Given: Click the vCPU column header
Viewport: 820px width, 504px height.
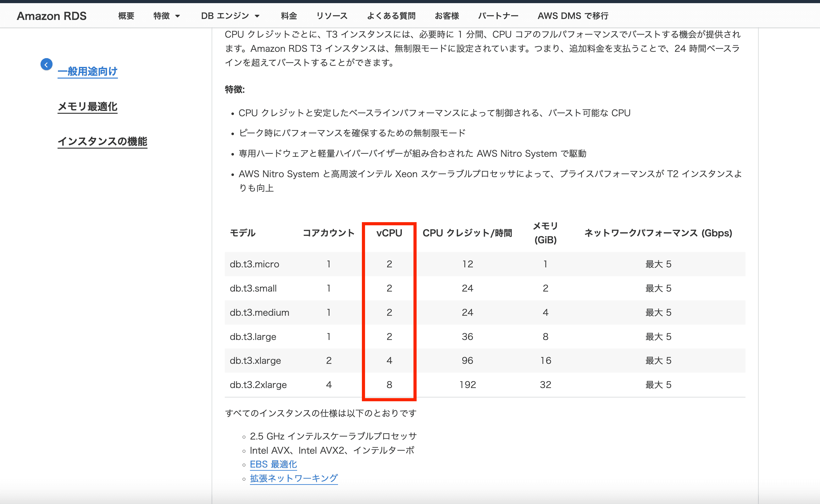Looking at the screenshot, I should pyautogui.click(x=389, y=233).
